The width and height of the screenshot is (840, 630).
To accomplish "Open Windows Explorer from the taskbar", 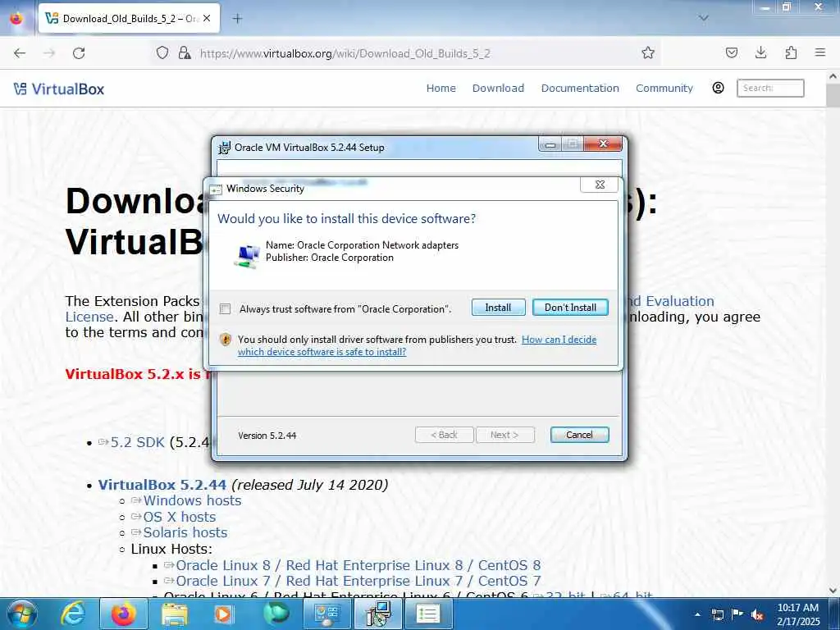I will [175, 614].
